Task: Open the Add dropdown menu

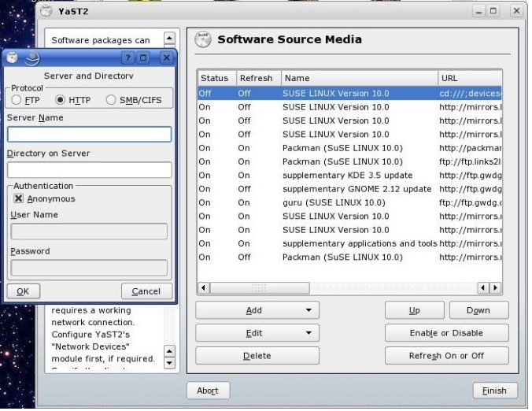Action: [x=257, y=310]
